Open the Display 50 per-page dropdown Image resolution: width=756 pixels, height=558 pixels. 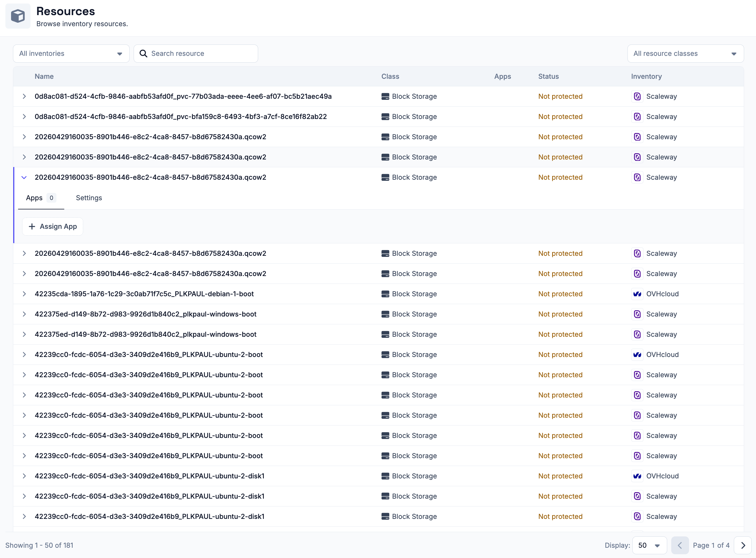tap(649, 545)
